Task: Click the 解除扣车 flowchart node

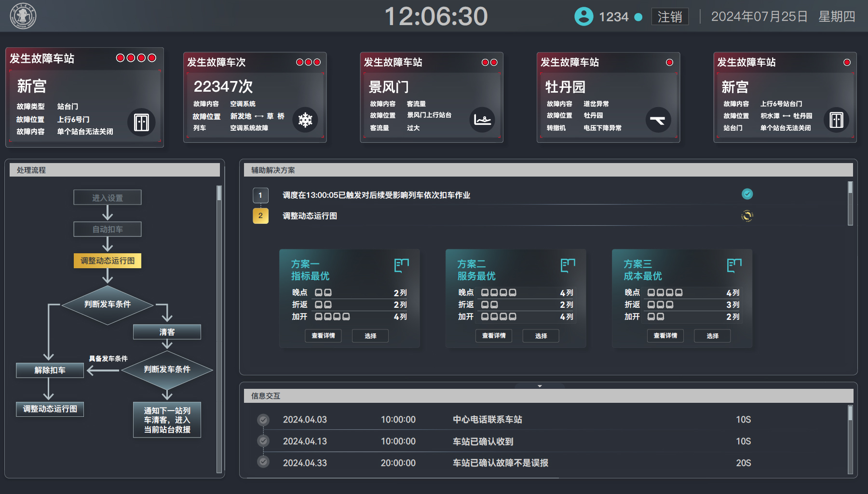Action: pyautogui.click(x=50, y=370)
